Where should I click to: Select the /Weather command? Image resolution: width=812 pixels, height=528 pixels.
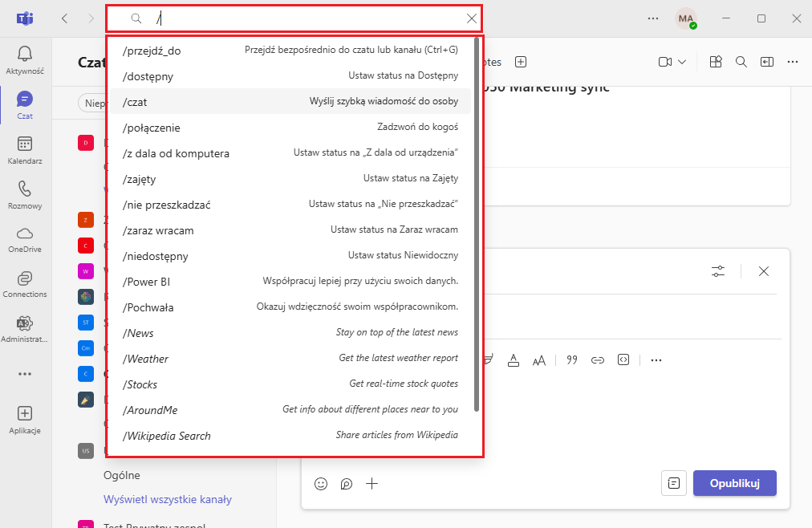click(x=290, y=358)
